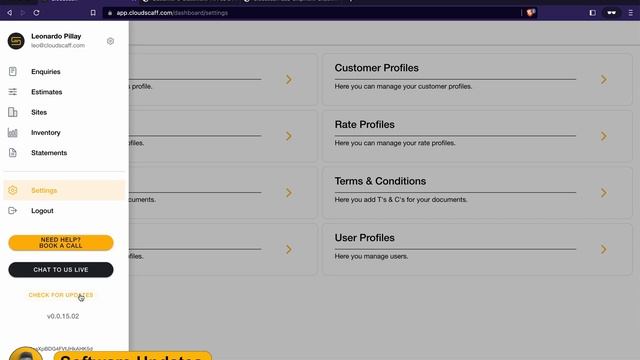Open the Brave shields icon
This screenshot has height=360, width=640.
point(531,13)
